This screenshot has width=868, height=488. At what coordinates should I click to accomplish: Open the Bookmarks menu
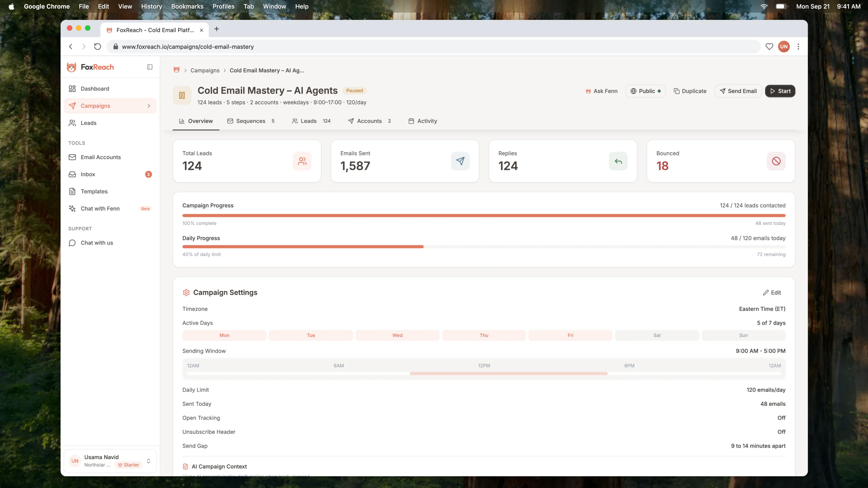point(187,6)
